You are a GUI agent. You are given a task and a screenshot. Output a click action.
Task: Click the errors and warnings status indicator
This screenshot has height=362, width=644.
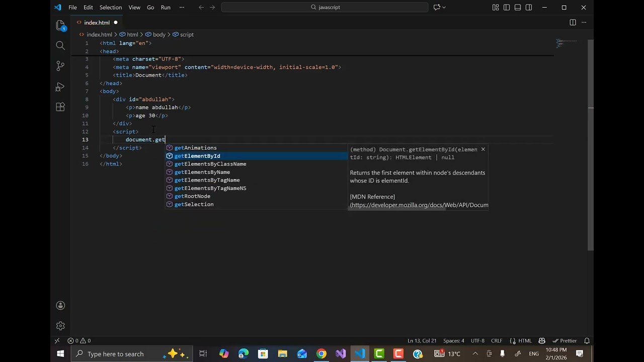[x=79, y=340]
